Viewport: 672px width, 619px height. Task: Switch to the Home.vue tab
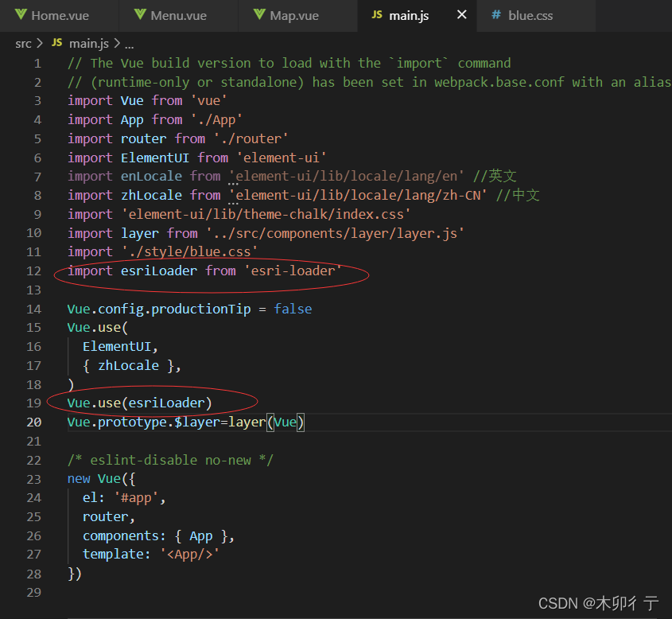pos(60,16)
